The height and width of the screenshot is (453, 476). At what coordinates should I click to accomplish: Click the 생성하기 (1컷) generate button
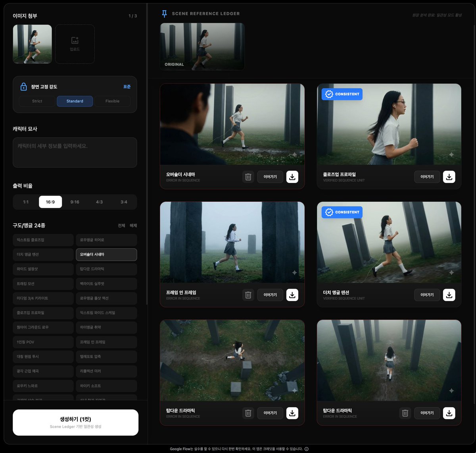(x=75, y=422)
